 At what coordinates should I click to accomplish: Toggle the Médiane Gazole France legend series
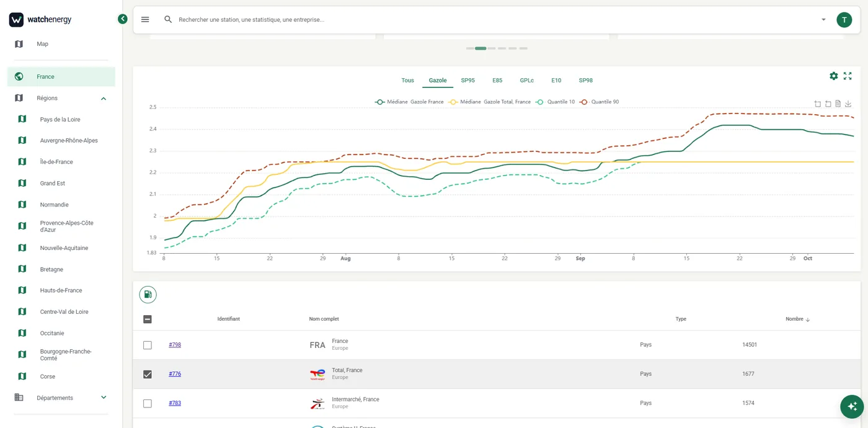point(409,102)
